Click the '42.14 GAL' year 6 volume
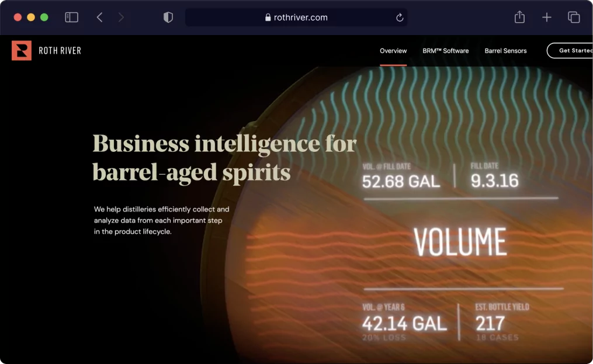This screenshot has width=593, height=364. coord(404,324)
